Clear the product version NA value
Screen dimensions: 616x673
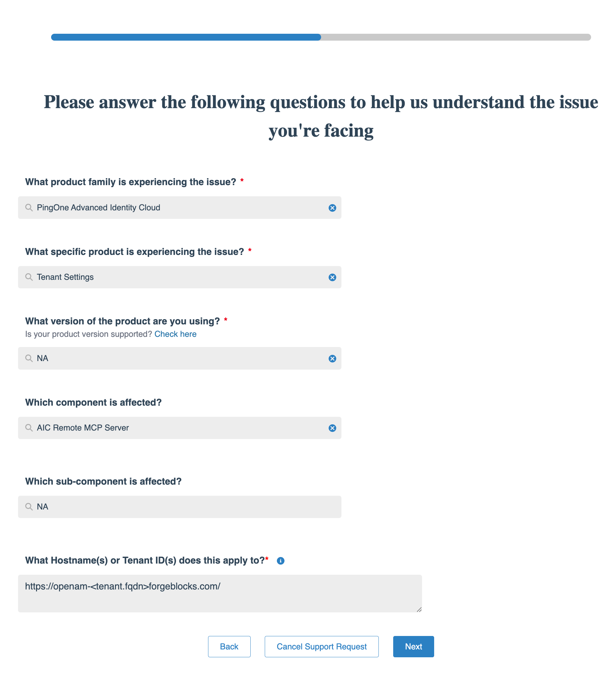(x=332, y=358)
